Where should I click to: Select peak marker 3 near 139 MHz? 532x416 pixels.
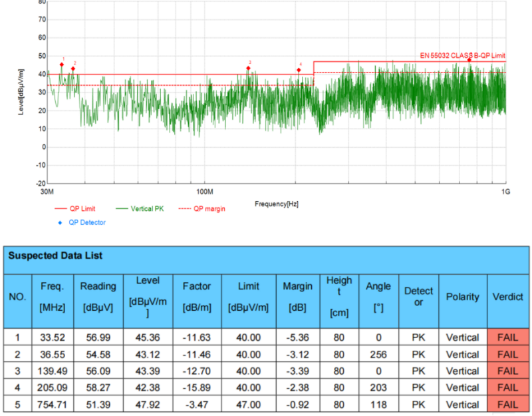(248, 68)
